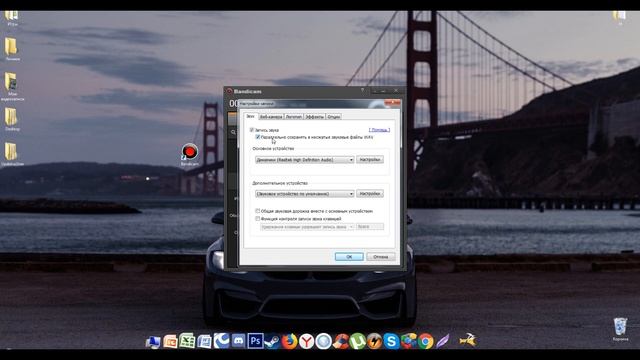Viewport: 640px width, 360px height.
Task: Launch CCleaner from the dock
Action: coord(340,341)
